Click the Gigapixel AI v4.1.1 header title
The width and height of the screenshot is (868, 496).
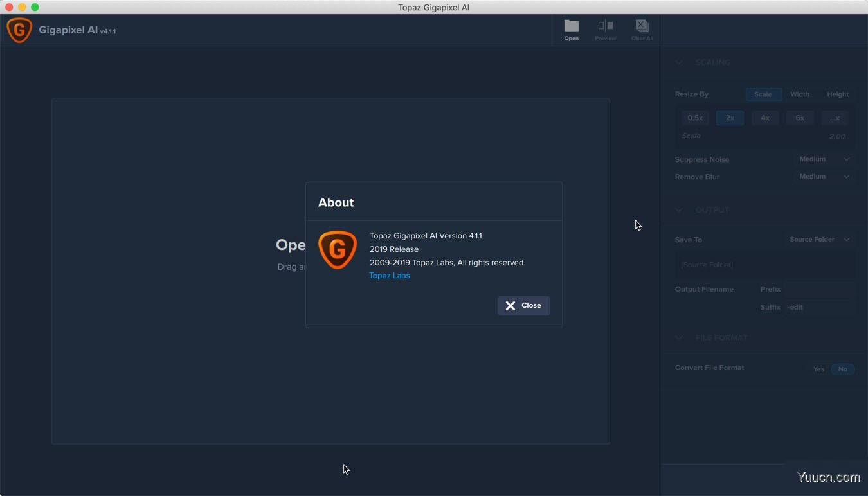tap(77, 30)
